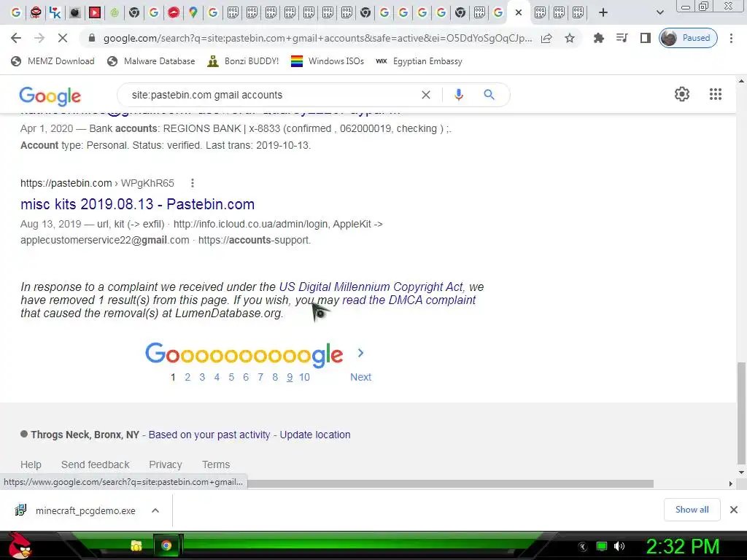The width and height of the screenshot is (747, 560).
Task: Switch to the red play-button tab
Action: tap(95, 12)
